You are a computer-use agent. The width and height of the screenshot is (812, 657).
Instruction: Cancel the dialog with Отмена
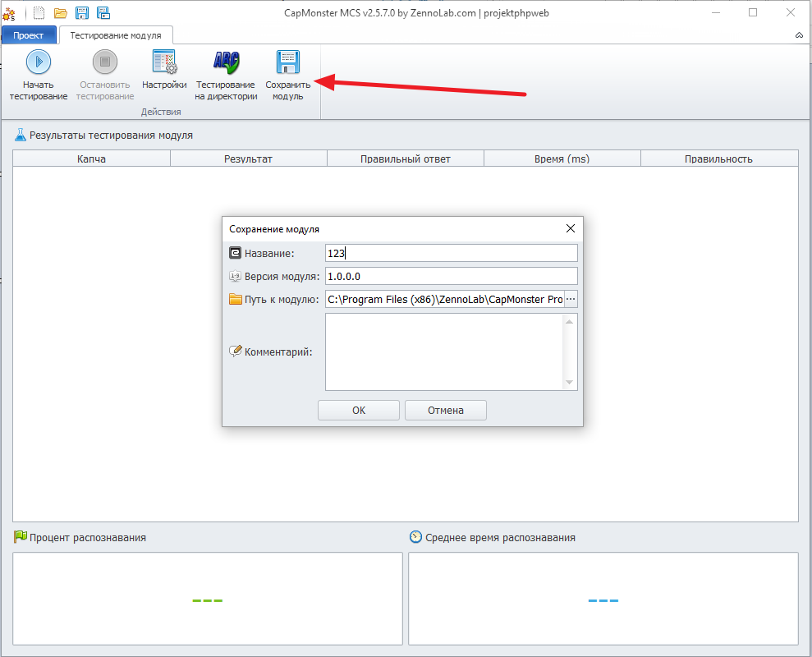pyautogui.click(x=445, y=411)
